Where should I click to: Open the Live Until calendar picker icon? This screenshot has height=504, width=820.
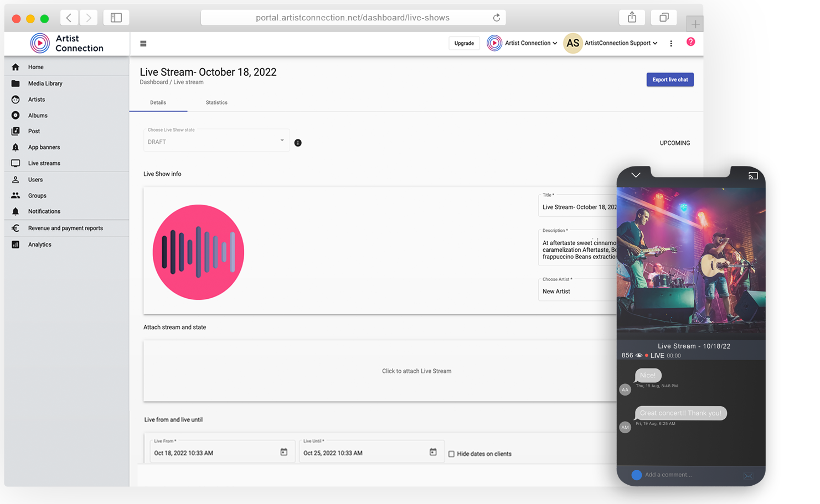433,453
